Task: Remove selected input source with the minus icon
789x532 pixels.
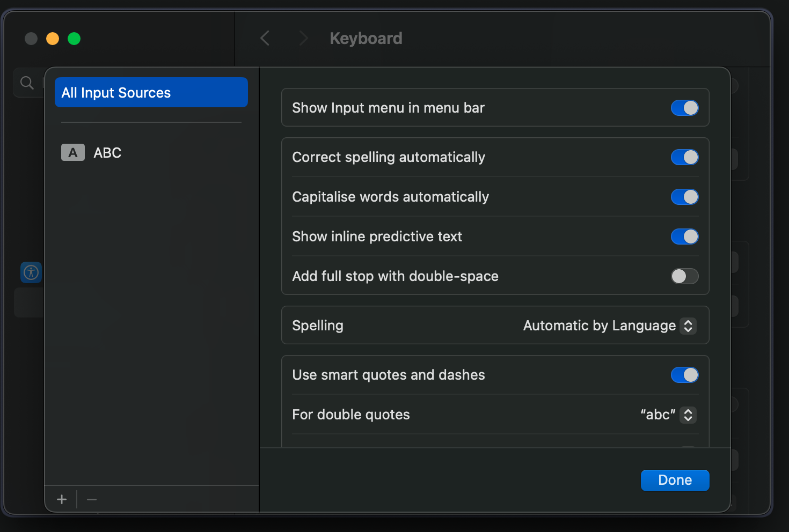Action: (x=91, y=499)
